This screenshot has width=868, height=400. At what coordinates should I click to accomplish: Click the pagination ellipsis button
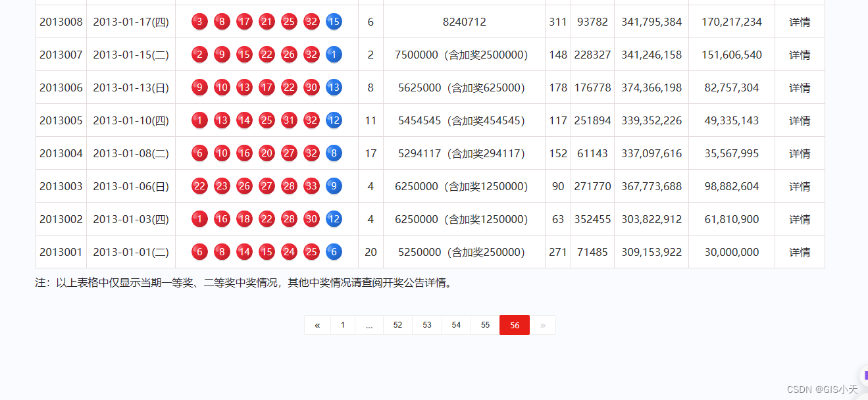[369, 325]
